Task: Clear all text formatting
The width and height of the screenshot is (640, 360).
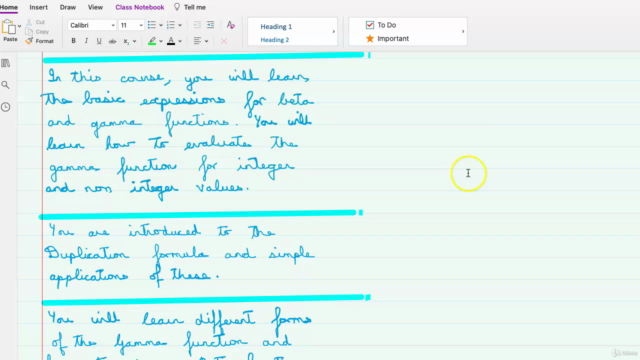Action: coord(231,25)
